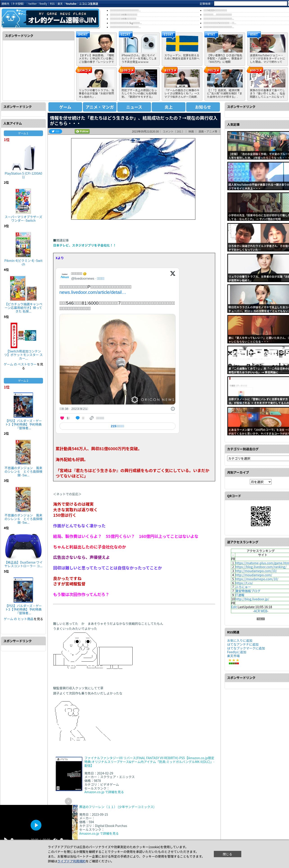Open ニコニコ生放送 link in top bar

point(88,4)
